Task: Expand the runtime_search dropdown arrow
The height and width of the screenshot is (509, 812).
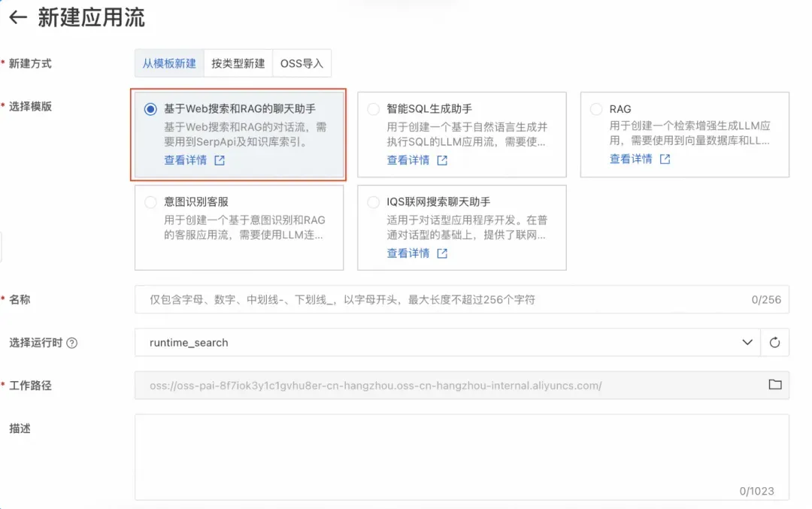Action: click(x=747, y=342)
